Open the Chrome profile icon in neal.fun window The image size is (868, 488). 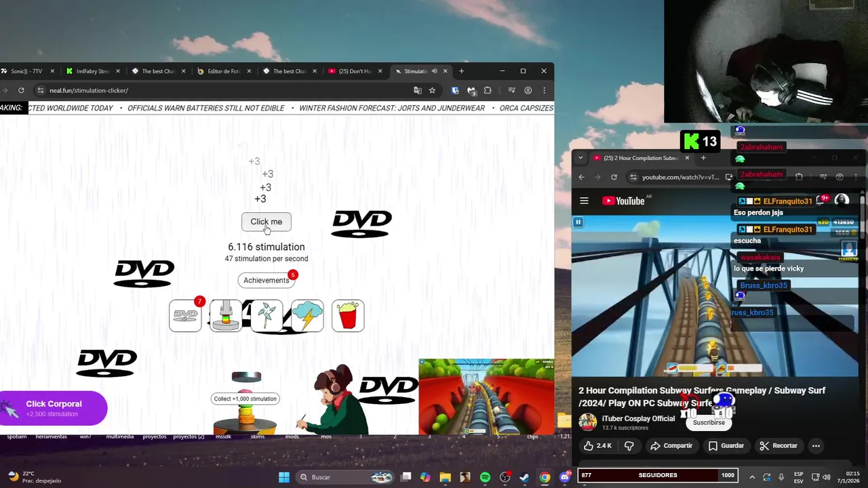[528, 90]
